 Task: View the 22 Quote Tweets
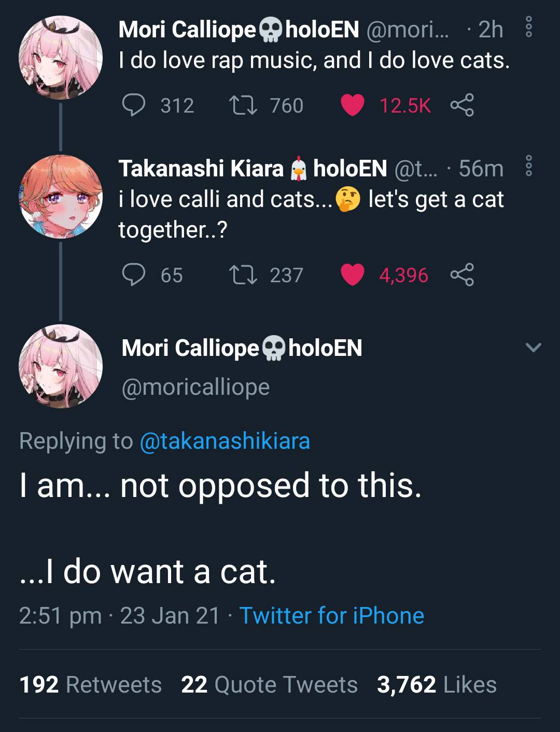[x=269, y=685]
